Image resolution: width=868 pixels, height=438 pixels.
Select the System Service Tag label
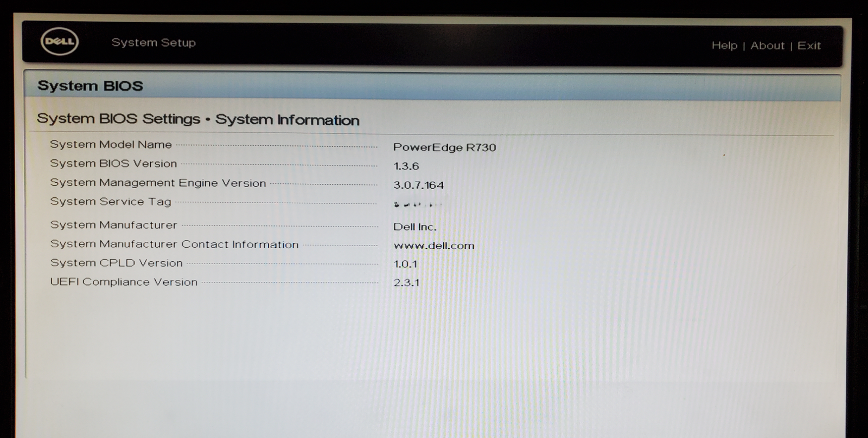tap(111, 202)
